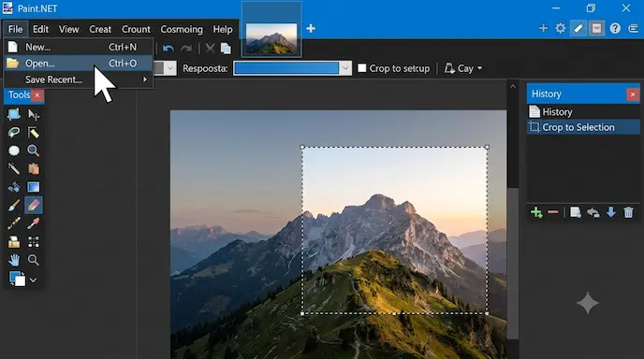Viewport: 644px width, 359px height.
Task: Delete history using the trash icon
Action: click(628, 212)
